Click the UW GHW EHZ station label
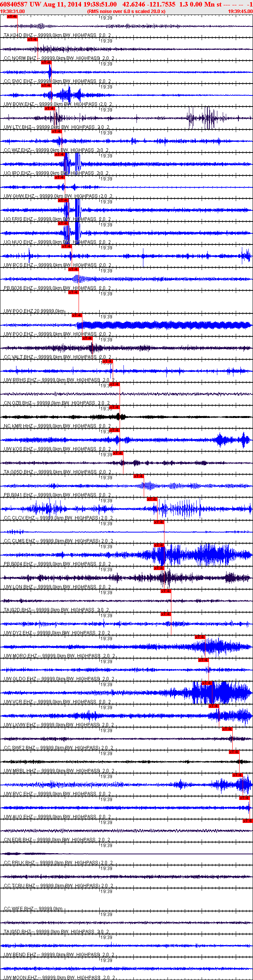253x980 pixels. tap(58, 196)
